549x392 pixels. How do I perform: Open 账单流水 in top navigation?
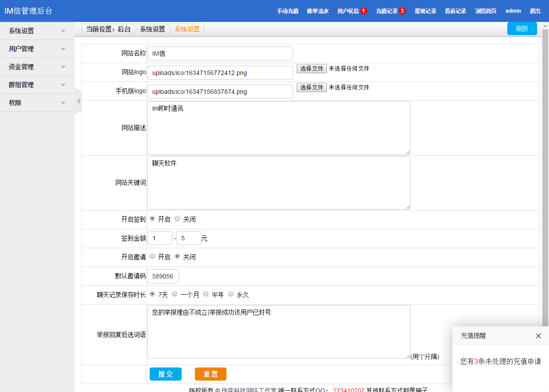(x=318, y=11)
